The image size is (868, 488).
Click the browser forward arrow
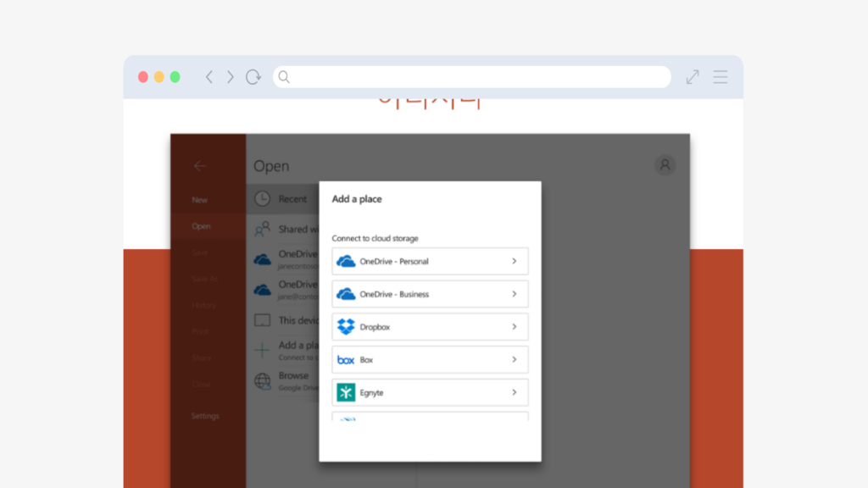[x=231, y=77]
